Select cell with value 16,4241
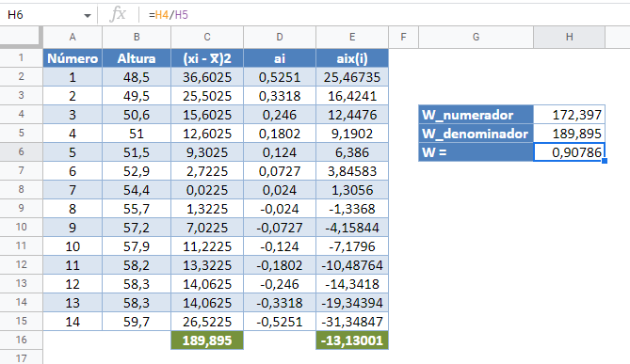Image resolution: width=630 pixels, height=364 pixels. 352,96
